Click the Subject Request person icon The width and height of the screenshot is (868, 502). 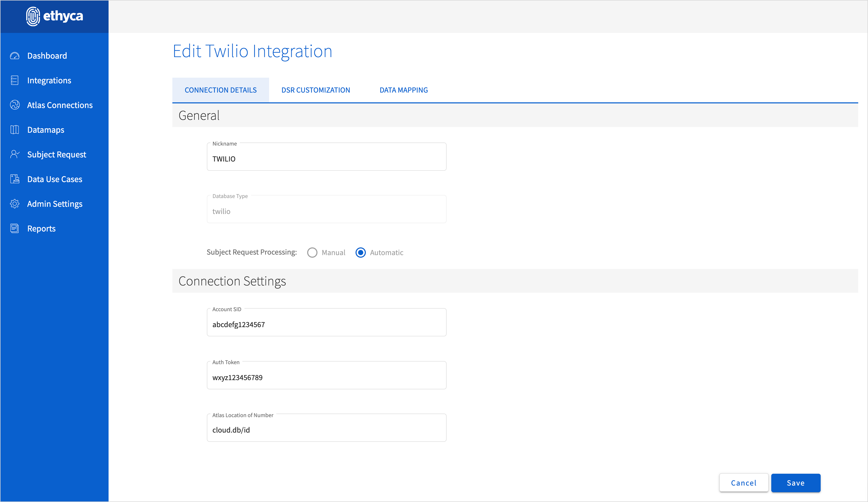pyautogui.click(x=14, y=154)
